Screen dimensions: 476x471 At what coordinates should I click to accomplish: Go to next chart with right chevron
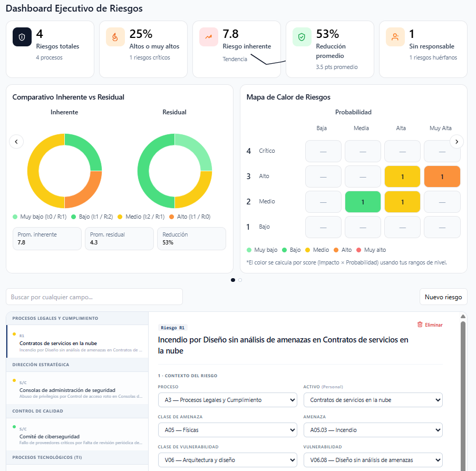click(456, 141)
